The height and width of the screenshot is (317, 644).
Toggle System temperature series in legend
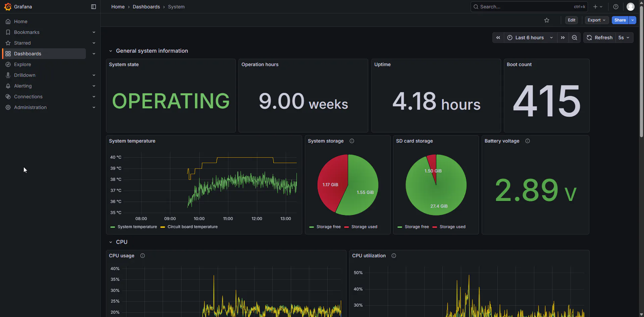coord(137,227)
